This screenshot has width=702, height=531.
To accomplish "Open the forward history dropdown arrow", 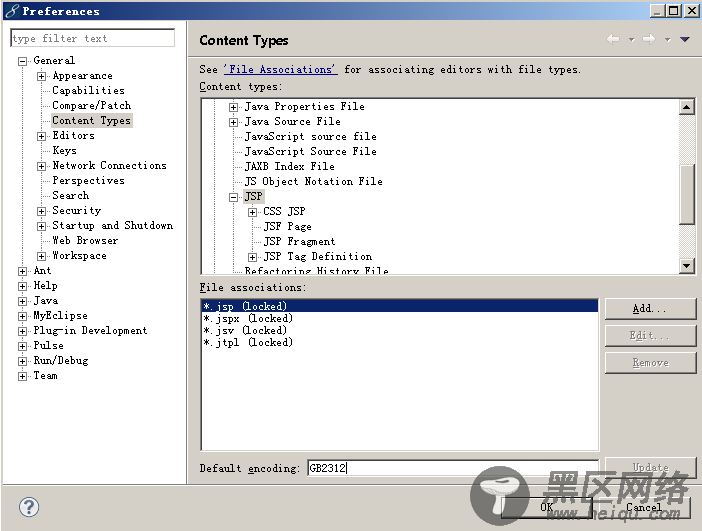I will (667, 40).
